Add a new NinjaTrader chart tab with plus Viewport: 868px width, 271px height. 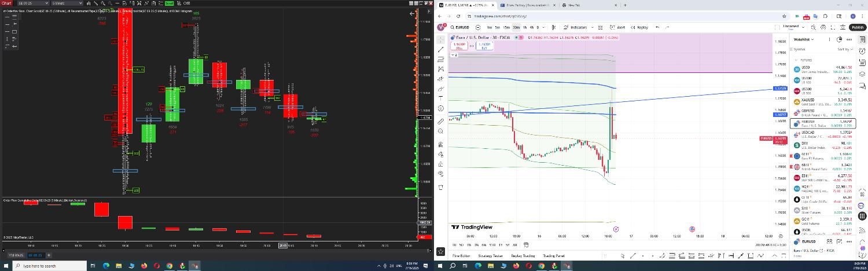(x=49, y=255)
